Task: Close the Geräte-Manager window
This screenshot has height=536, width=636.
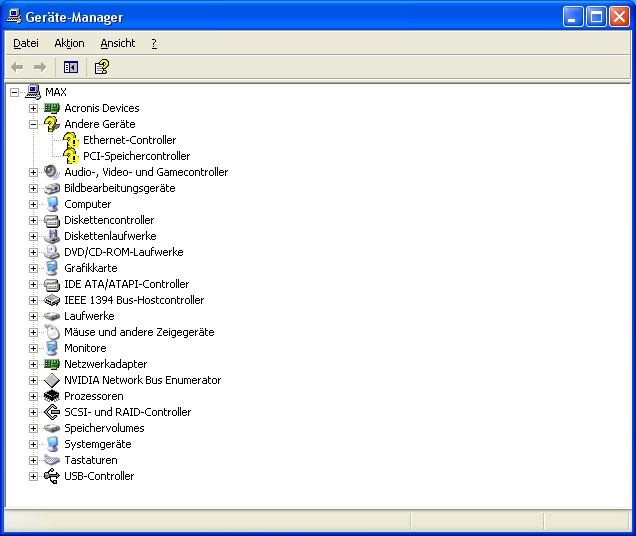Action: tap(620, 17)
